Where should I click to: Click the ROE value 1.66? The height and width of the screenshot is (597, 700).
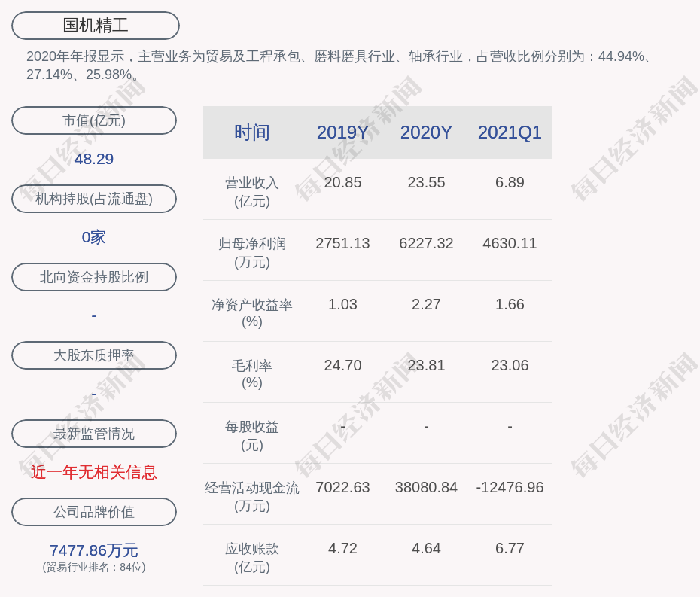point(510,305)
